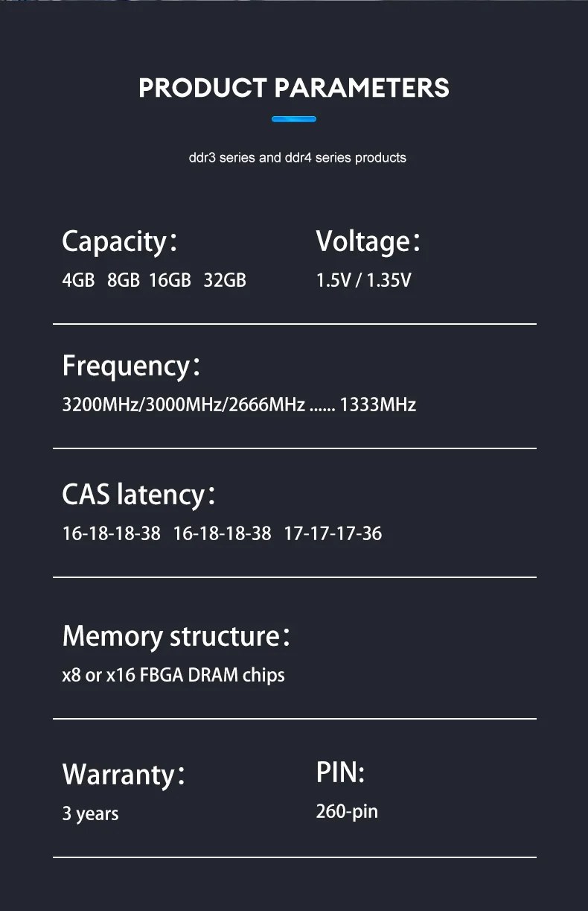Click the PRODUCT PARAMETERS heading
The width and height of the screenshot is (588, 911).
(x=294, y=88)
